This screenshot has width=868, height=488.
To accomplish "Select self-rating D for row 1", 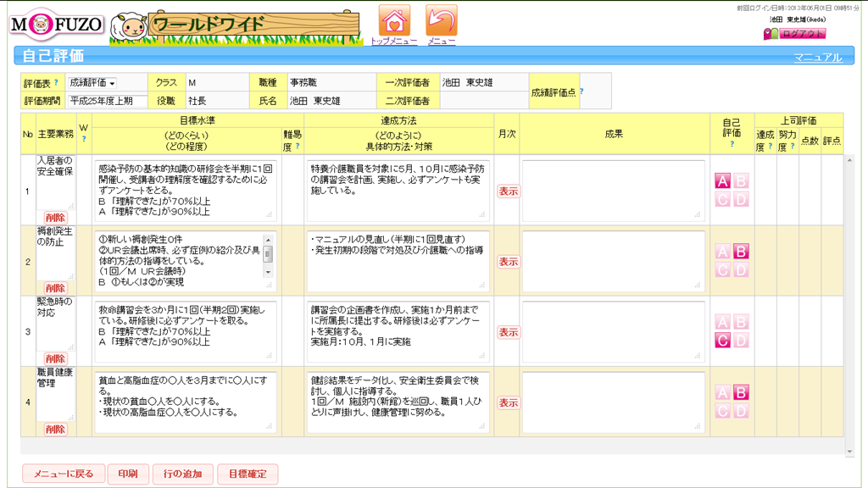I will pyautogui.click(x=740, y=199).
